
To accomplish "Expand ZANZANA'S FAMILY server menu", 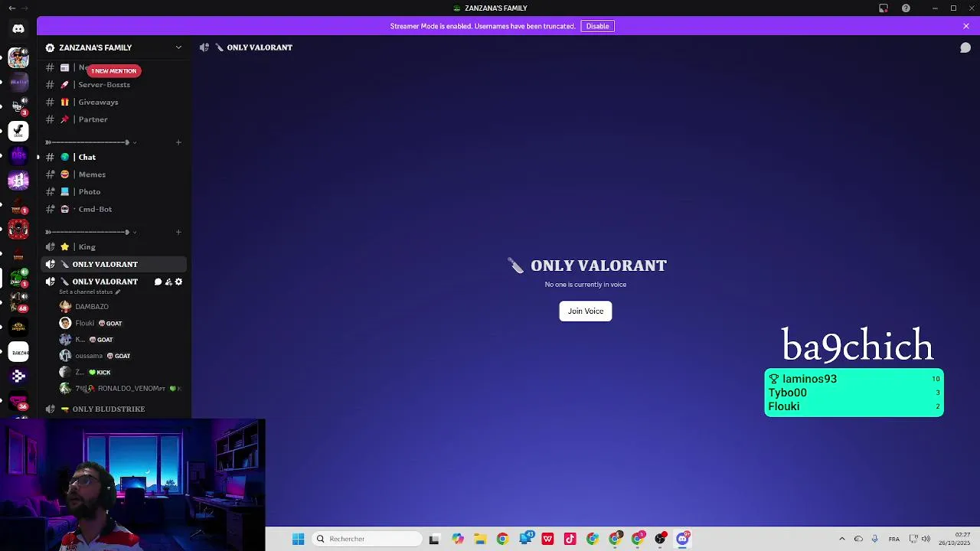I will pyautogui.click(x=178, y=47).
